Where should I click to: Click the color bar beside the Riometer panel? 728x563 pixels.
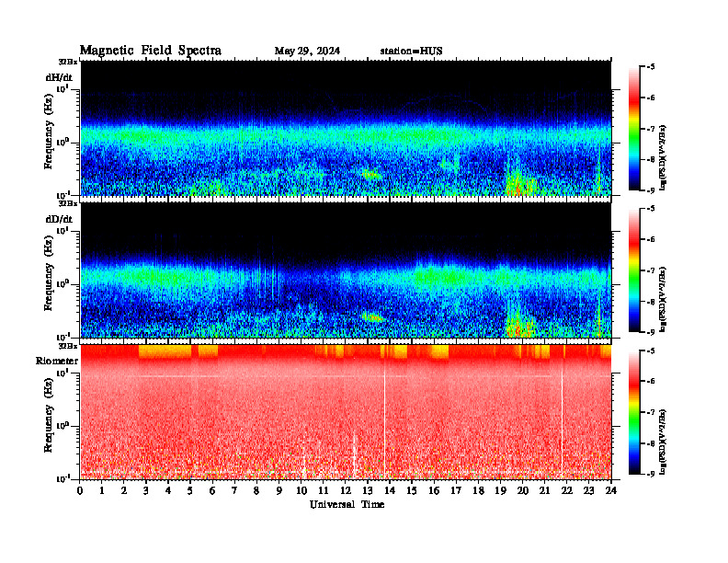pyautogui.click(x=634, y=412)
